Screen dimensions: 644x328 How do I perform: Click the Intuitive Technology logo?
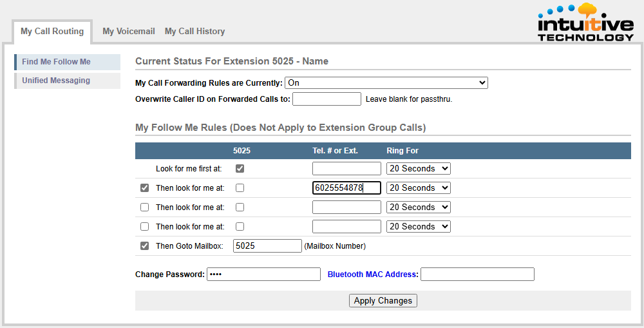[x=585, y=22]
